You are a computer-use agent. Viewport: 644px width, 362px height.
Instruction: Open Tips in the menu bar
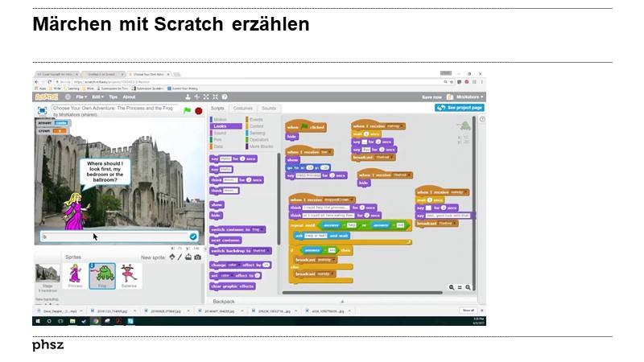[113, 97]
